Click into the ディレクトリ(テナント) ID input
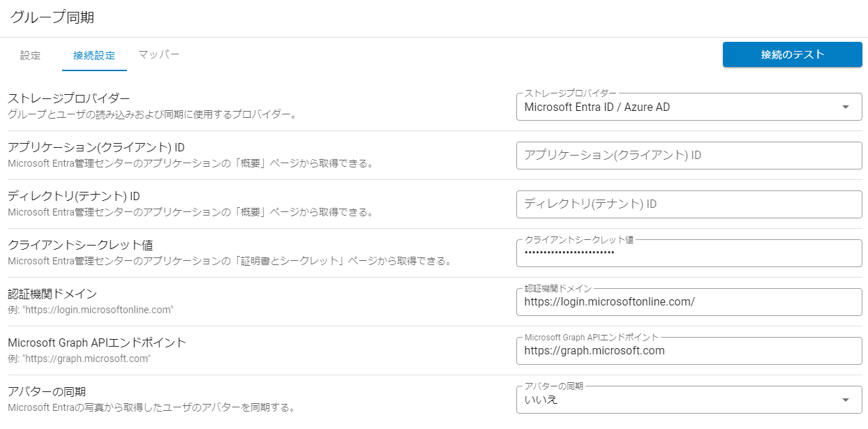Image resolution: width=868 pixels, height=429 pixels. click(689, 204)
